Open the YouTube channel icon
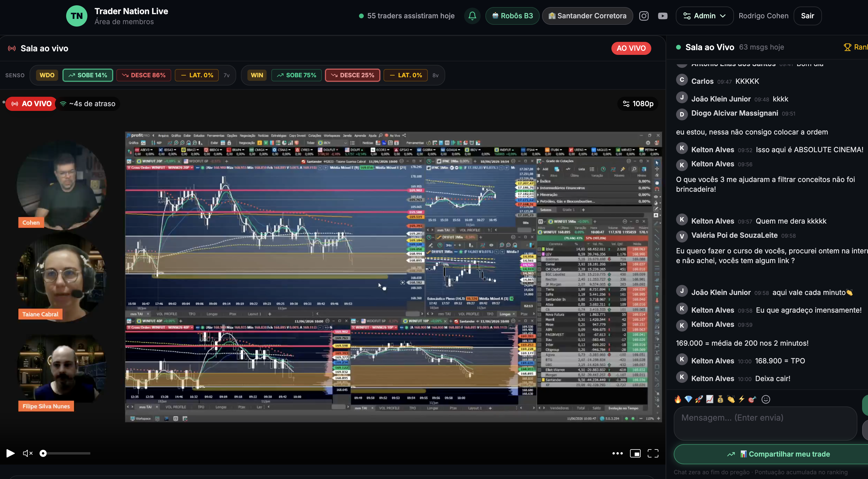 pos(663,16)
